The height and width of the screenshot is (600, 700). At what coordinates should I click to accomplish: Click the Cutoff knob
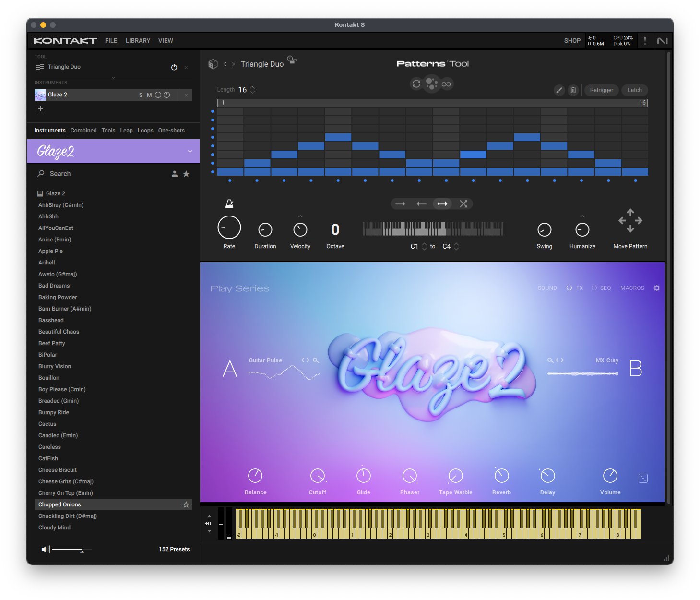click(317, 476)
